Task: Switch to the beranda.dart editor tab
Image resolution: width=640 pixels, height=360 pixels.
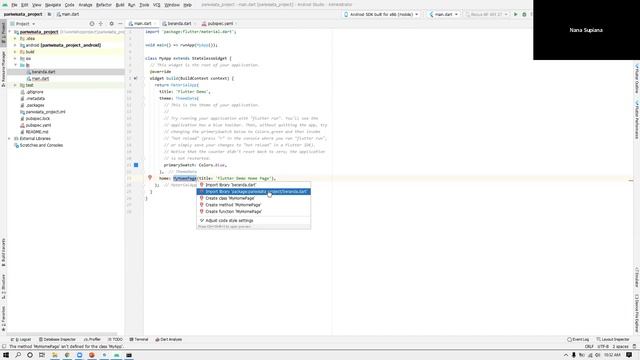Action: coord(179,24)
